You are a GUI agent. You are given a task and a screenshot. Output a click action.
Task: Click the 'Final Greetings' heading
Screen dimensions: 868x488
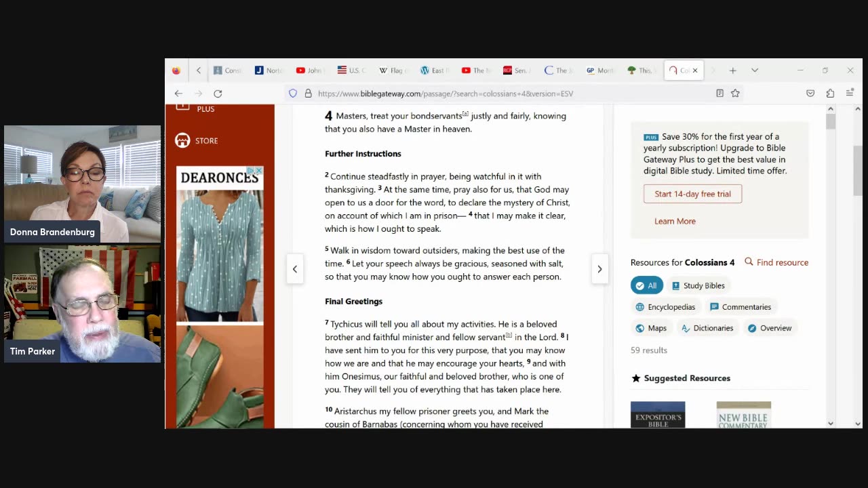pyautogui.click(x=353, y=302)
